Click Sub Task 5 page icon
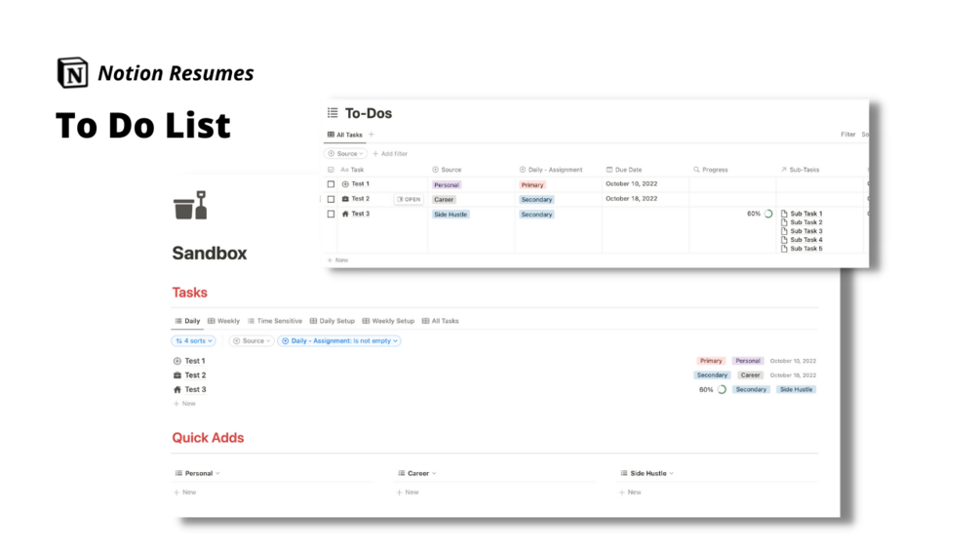Viewport: 980px width, 551px height. 784,249
